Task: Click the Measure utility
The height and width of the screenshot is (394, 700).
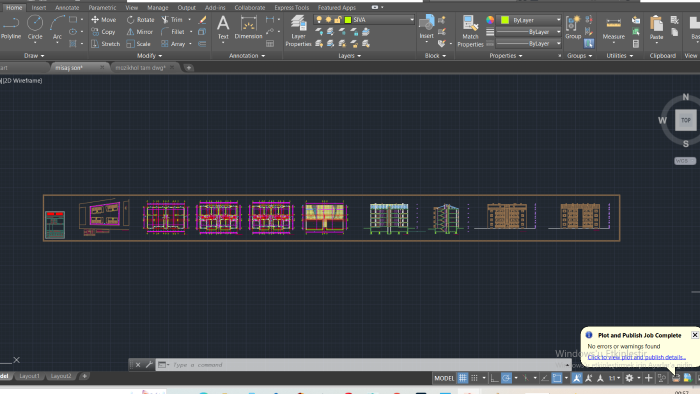Action: coord(613,29)
